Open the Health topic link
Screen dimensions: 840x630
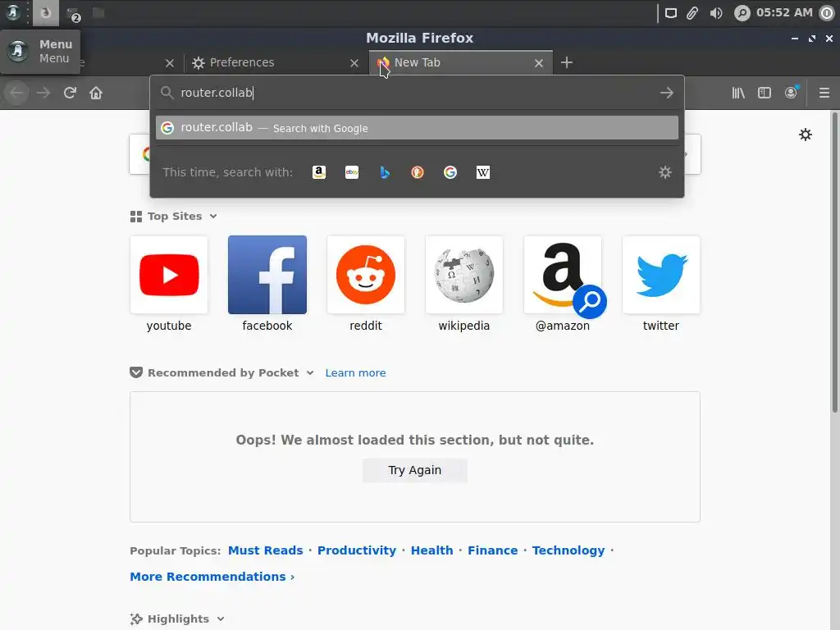point(431,550)
